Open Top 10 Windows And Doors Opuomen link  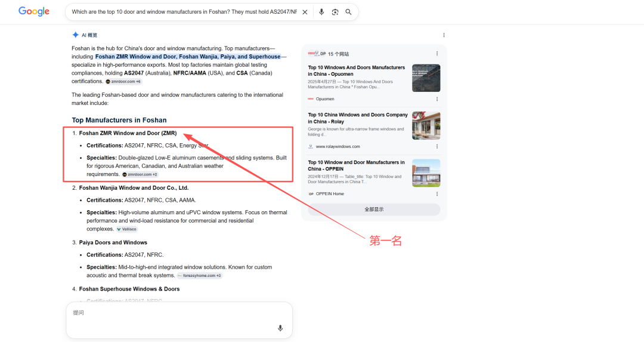356,70
